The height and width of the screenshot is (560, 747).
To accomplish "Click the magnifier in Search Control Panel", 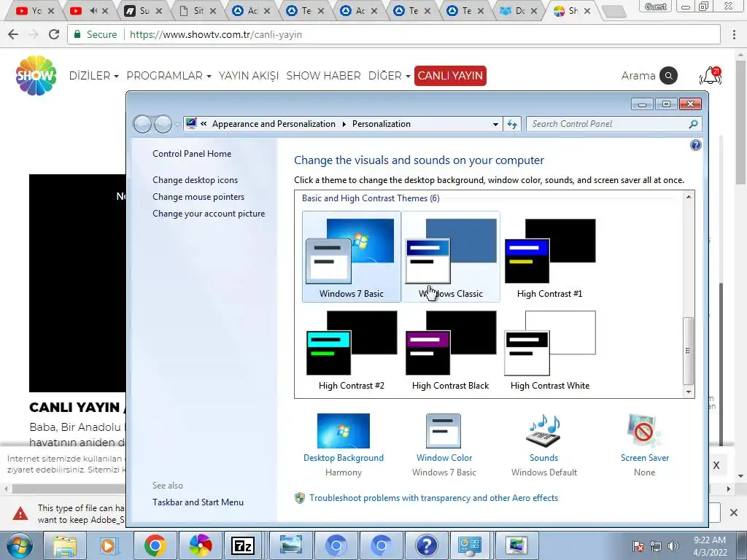I will pyautogui.click(x=693, y=124).
